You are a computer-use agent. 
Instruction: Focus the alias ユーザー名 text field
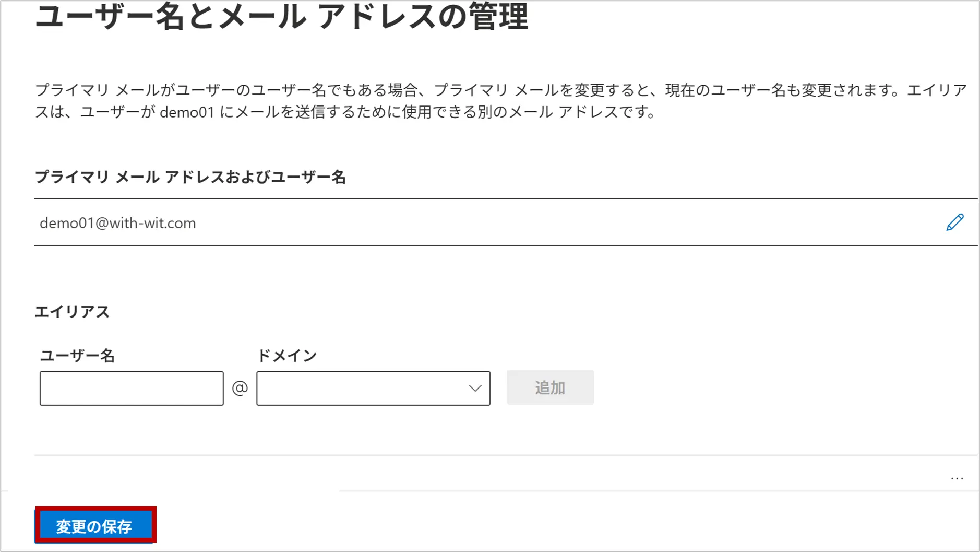coord(132,388)
